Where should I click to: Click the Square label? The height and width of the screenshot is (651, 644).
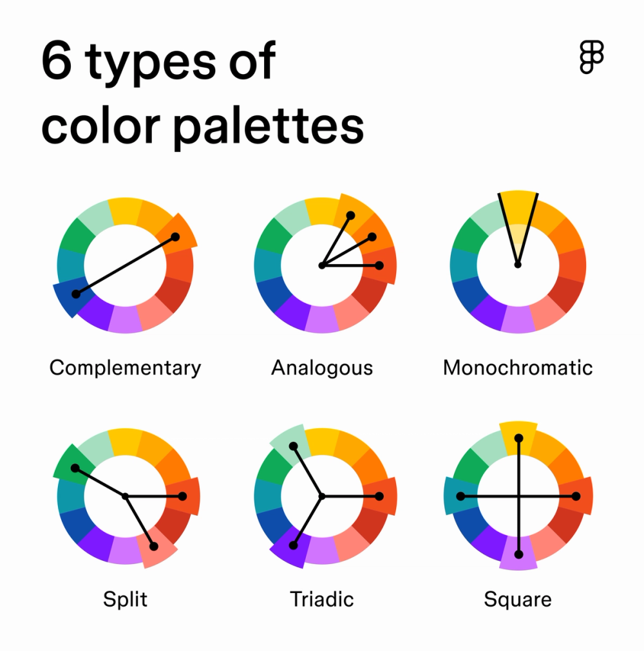(518, 600)
